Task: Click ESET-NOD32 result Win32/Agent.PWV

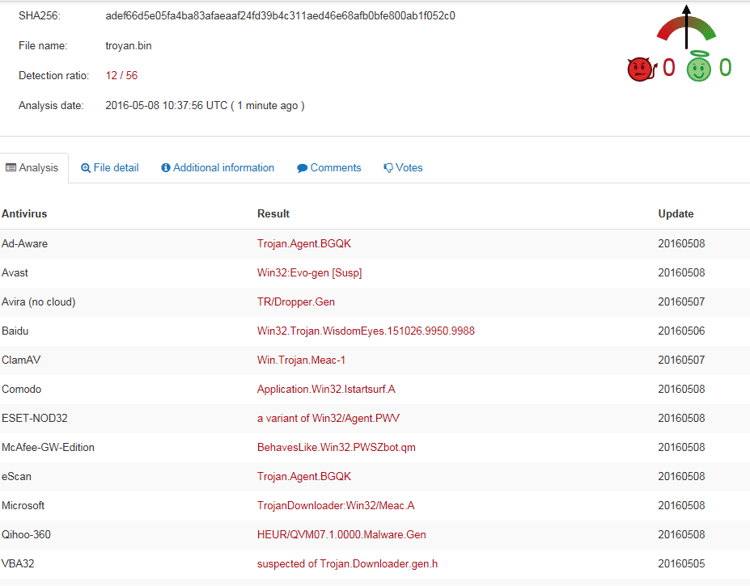Action: pos(328,419)
